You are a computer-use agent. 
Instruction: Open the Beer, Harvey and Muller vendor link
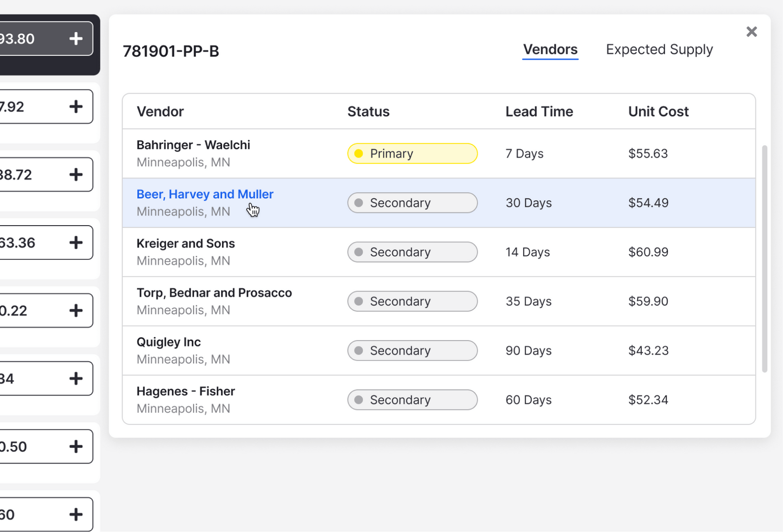pyautogui.click(x=205, y=194)
